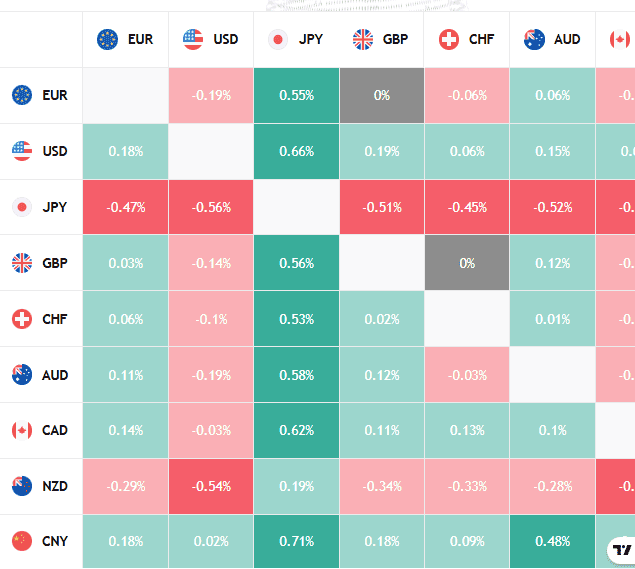Select the CAD/JPY 0.62% cell

297,430
